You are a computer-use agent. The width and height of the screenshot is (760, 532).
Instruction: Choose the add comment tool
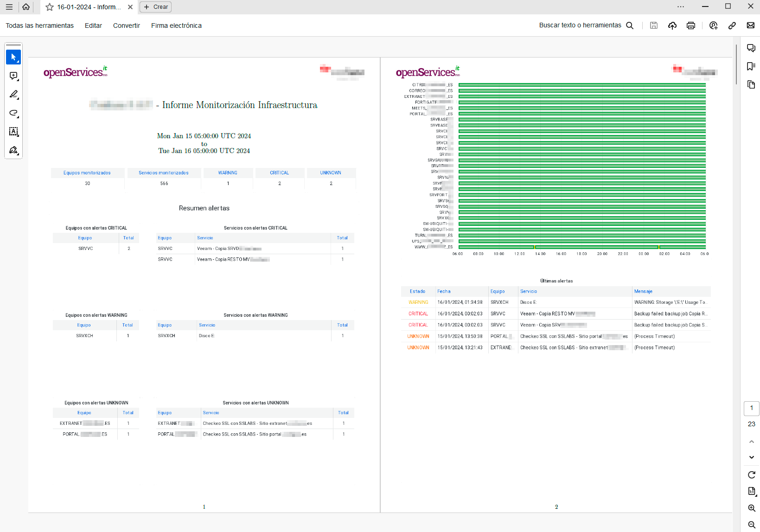13,76
